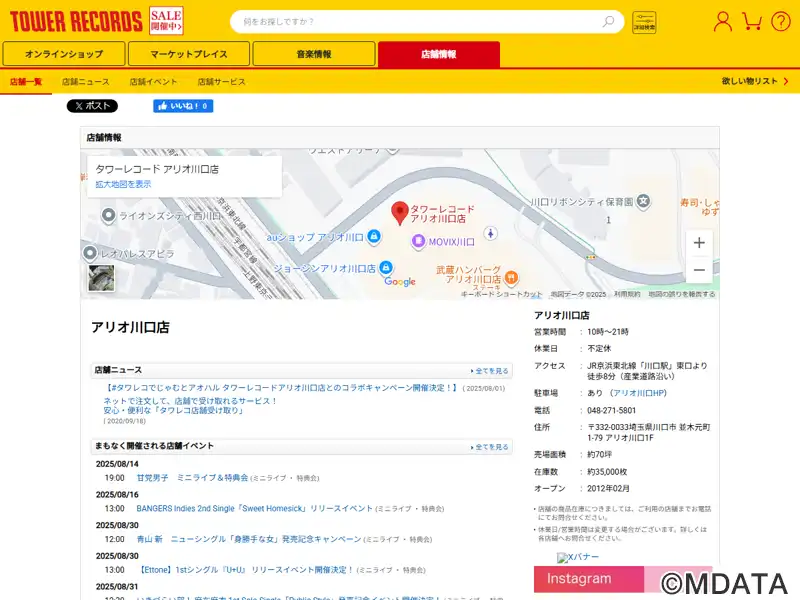
Task: Click the 2012年02月 opening date value
Action: 608,488
